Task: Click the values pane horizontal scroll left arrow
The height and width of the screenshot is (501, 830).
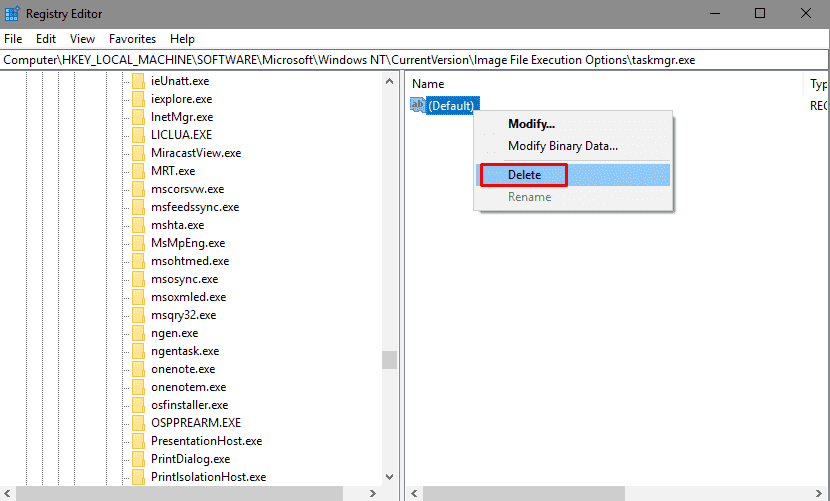Action: point(414,494)
